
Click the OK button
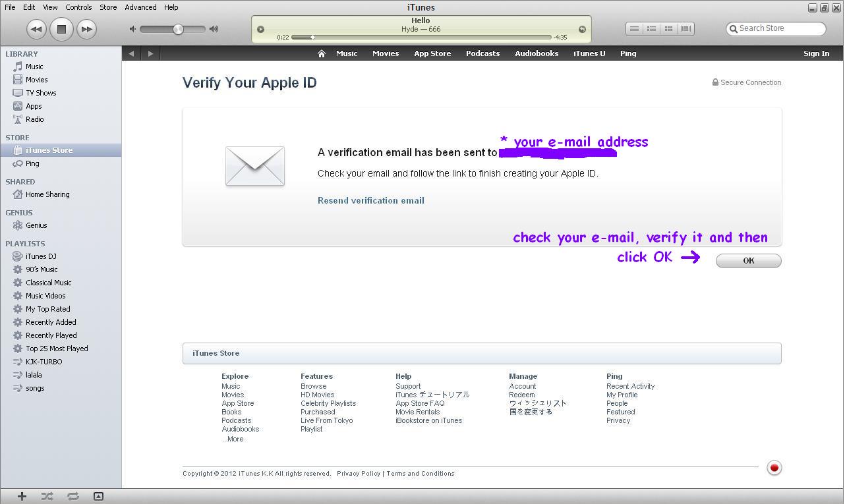pyautogui.click(x=748, y=261)
